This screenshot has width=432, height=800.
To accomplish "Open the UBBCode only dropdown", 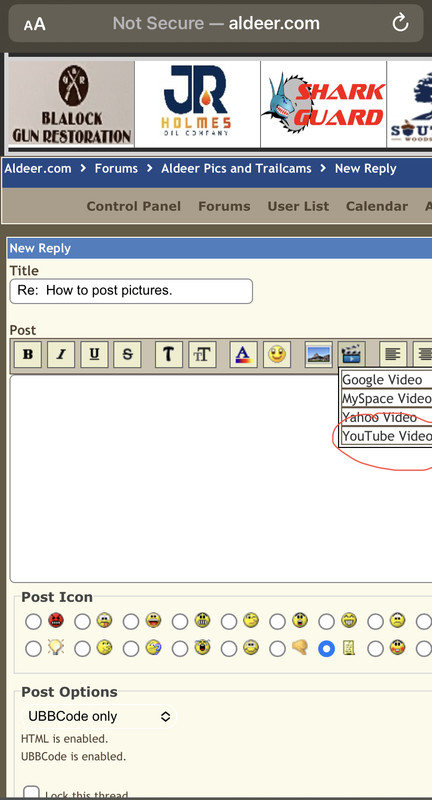I will pos(99,716).
